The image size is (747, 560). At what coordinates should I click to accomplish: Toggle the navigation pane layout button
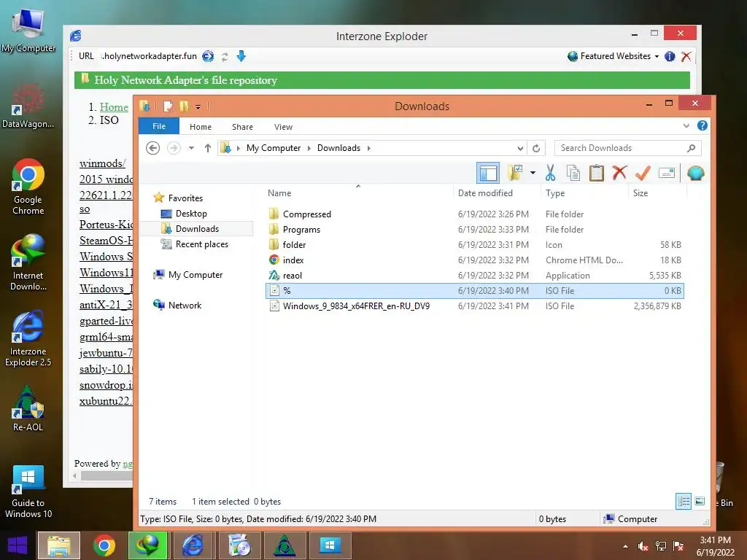tap(488, 174)
